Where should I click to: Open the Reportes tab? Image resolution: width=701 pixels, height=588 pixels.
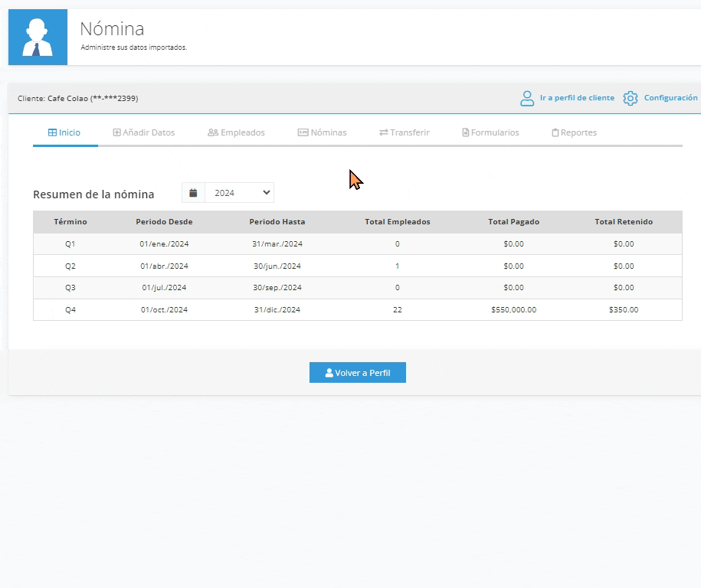click(x=574, y=132)
